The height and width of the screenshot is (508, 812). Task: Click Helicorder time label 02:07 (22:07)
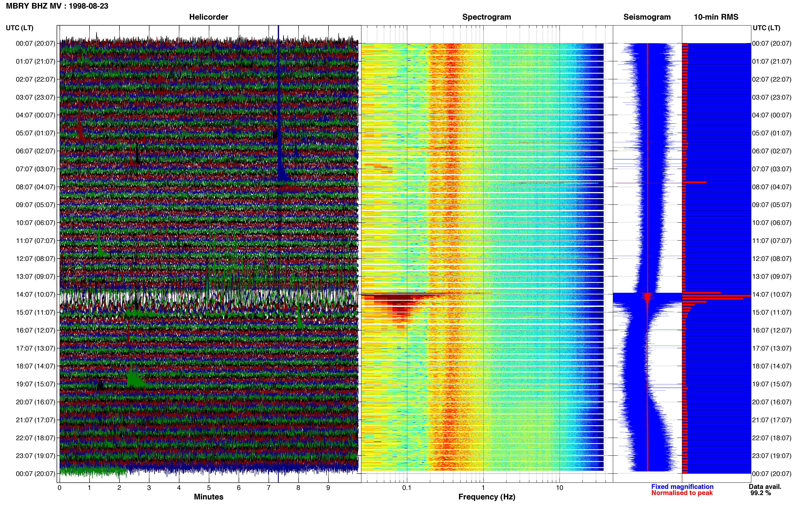(x=36, y=79)
